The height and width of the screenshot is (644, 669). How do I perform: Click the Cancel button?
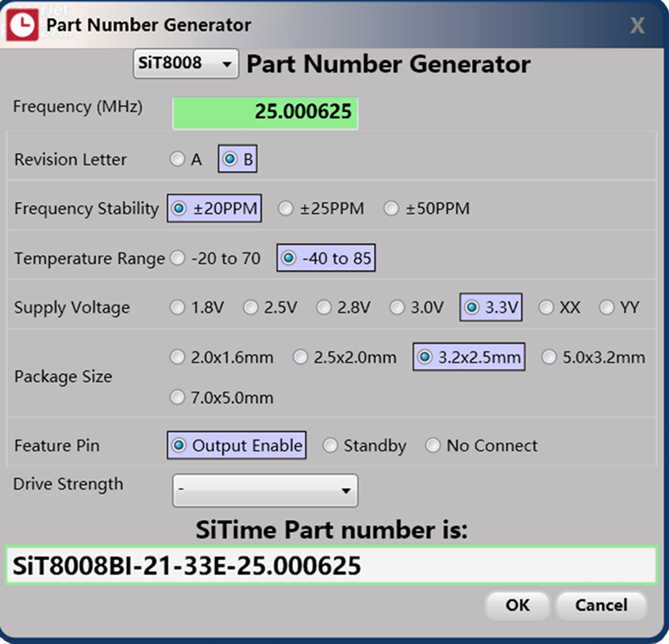coord(601,605)
